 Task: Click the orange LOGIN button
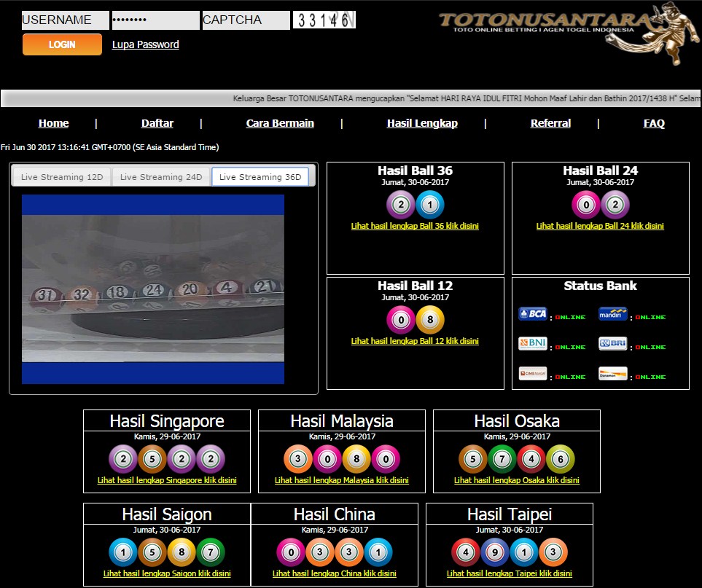point(62,44)
